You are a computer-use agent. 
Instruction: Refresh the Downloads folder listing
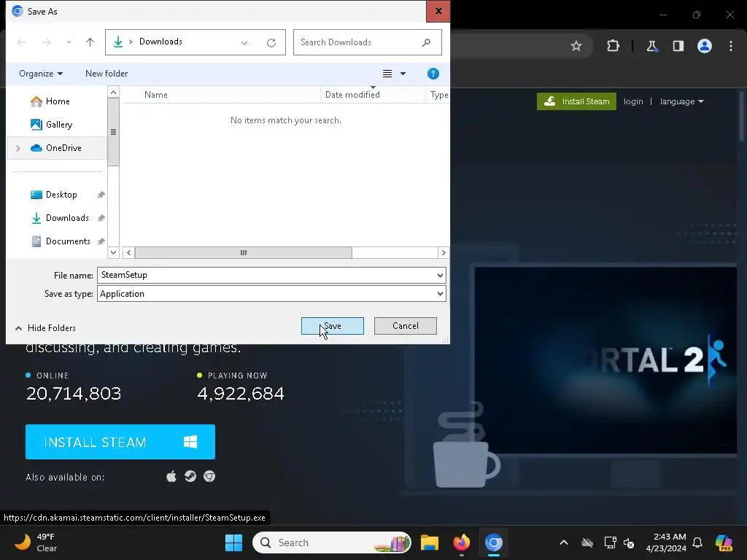tap(271, 42)
